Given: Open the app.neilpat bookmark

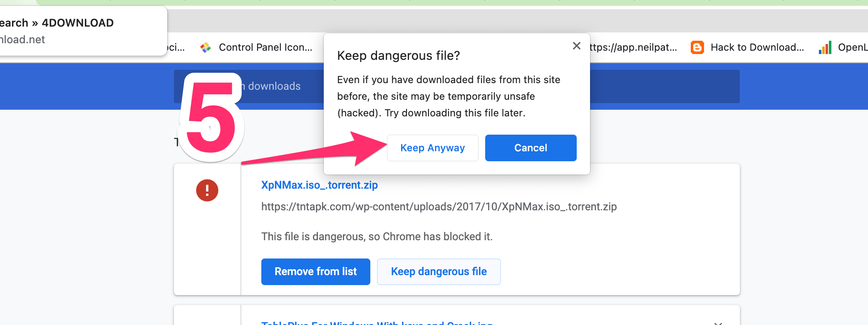Looking at the screenshot, I should pyautogui.click(x=633, y=47).
